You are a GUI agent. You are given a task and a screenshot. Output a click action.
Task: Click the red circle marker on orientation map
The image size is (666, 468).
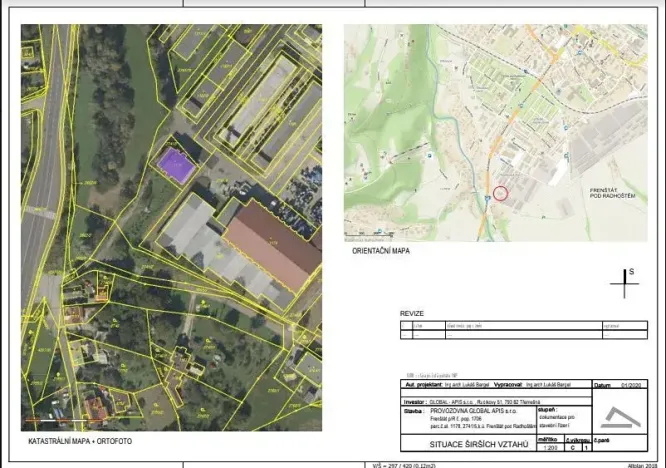coord(501,192)
